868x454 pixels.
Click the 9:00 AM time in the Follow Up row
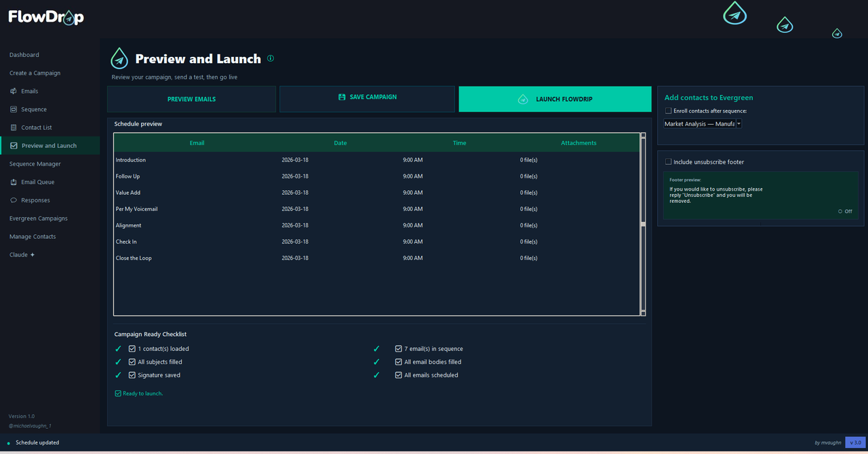point(412,176)
